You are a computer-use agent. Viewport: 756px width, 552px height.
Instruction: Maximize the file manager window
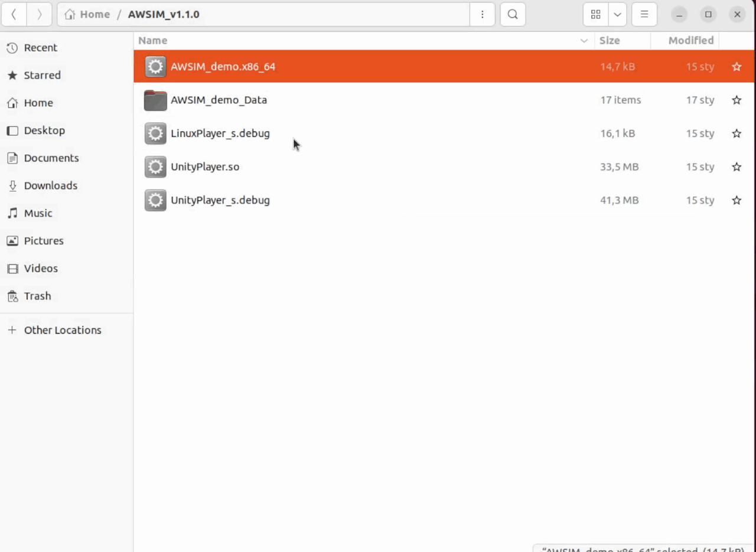708,14
